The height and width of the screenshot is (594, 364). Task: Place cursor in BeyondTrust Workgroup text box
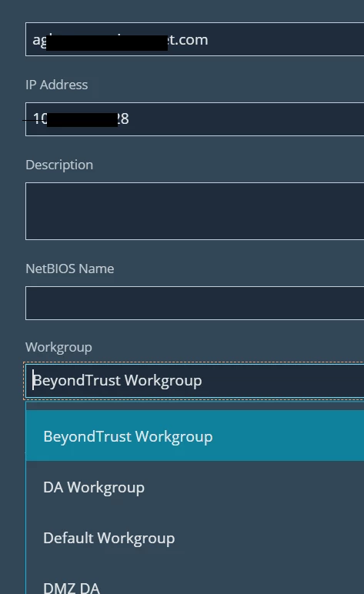tap(195, 380)
